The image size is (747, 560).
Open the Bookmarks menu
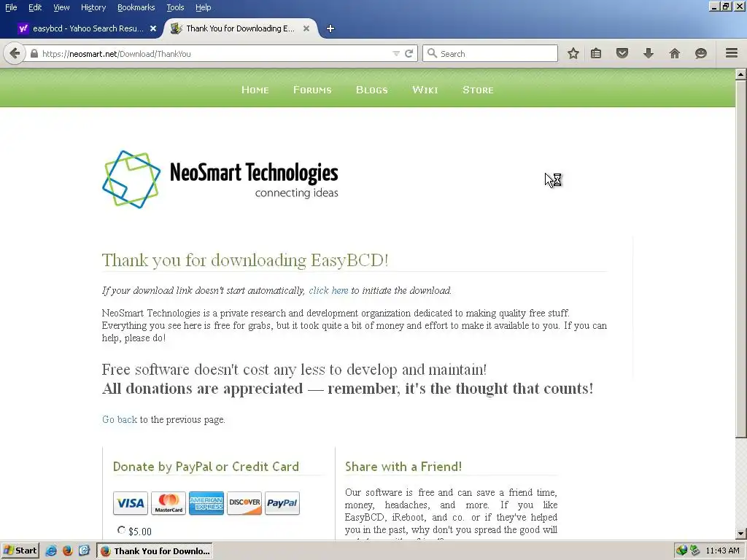136,7
